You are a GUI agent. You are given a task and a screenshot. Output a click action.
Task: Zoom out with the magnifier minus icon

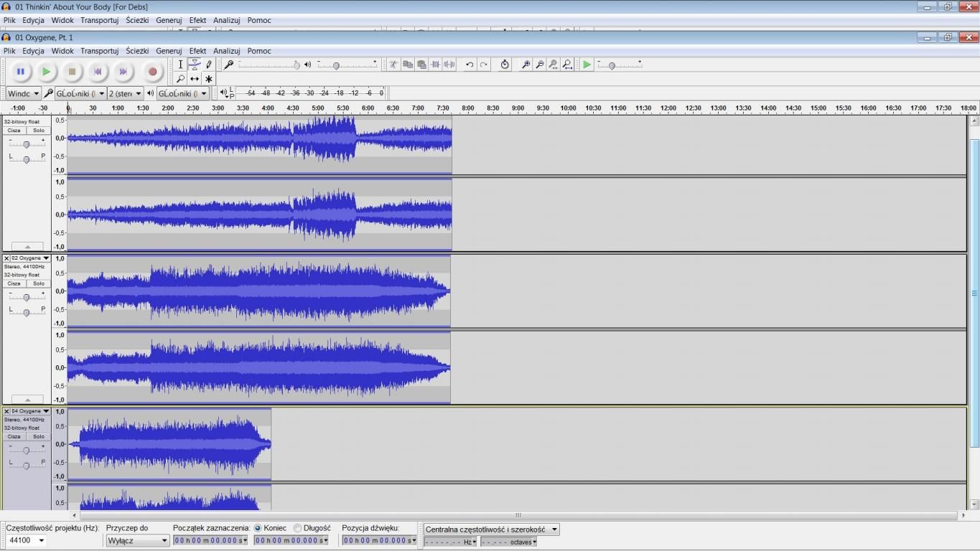pyautogui.click(x=540, y=65)
